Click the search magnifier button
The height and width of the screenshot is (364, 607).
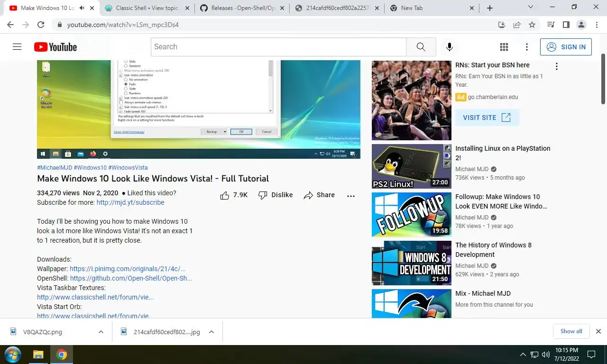pyautogui.click(x=421, y=47)
